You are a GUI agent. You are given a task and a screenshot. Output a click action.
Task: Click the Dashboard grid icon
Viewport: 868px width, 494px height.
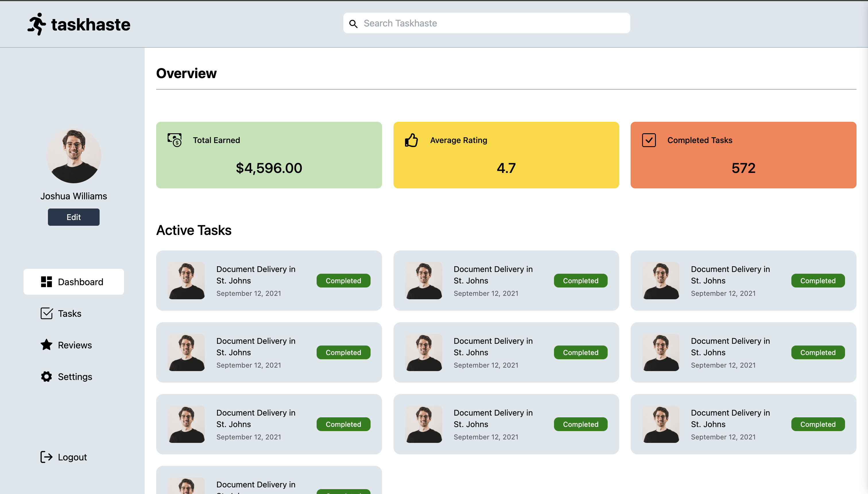pyautogui.click(x=46, y=281)
